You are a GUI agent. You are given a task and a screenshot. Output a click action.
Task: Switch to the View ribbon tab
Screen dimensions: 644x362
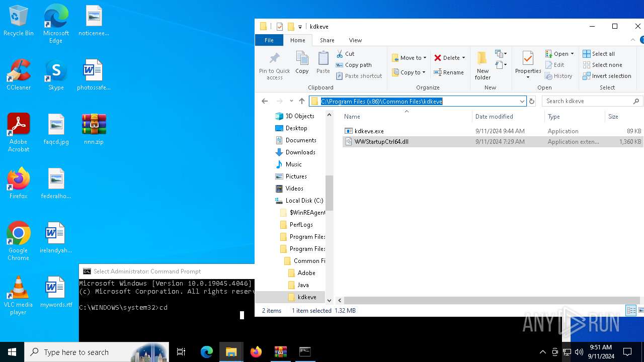(355, 40)
